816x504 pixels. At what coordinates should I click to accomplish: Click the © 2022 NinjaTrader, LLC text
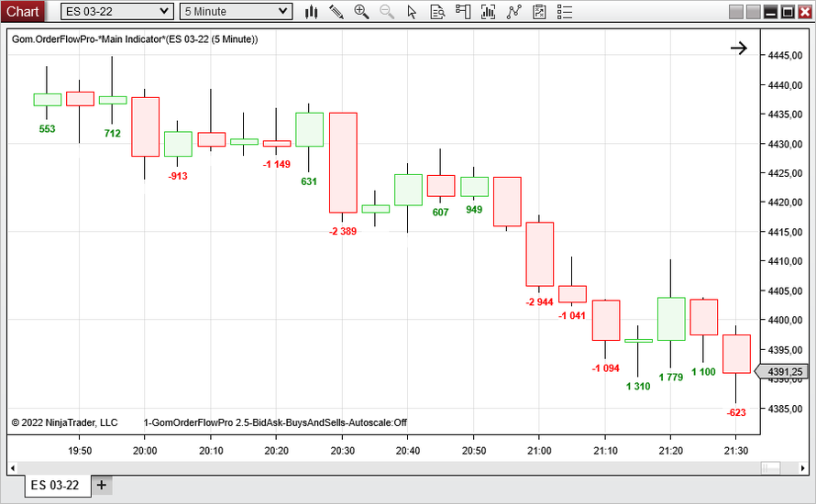tap(64, 422)
